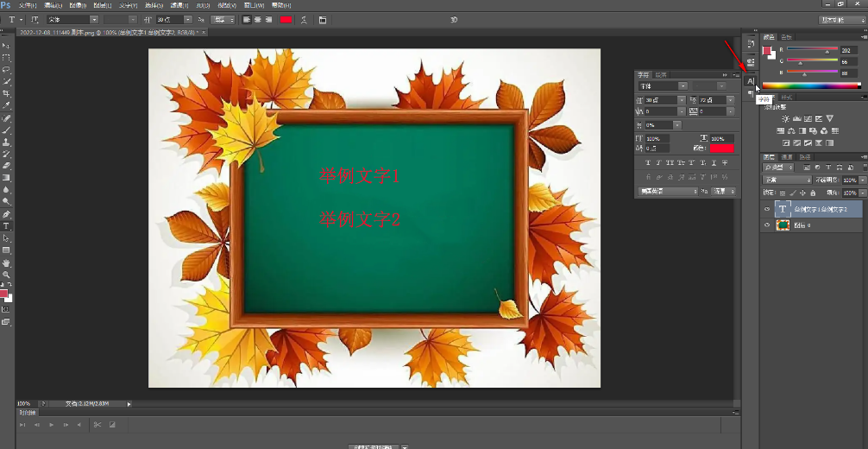
Task: Select the Path Selection tool
Action: click(6, 238)
